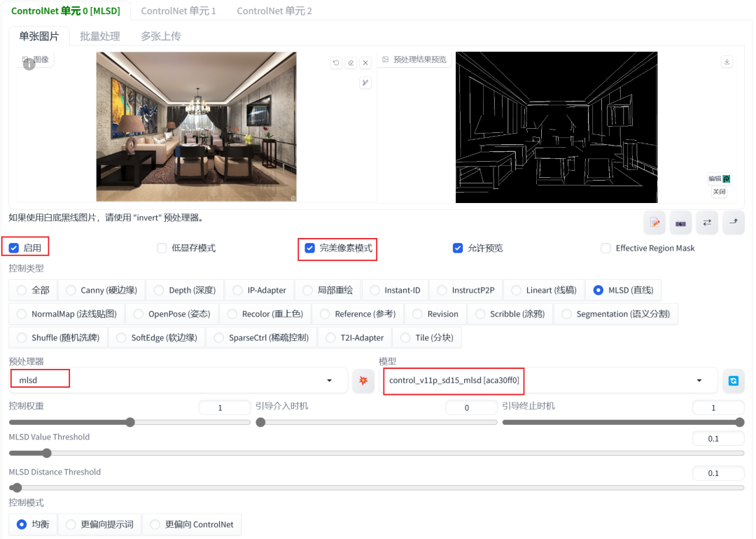The height and width of the screenshot is (539, 756).
Task: Select the Reference (参考) control type
Action: click(x=358, y=314)
